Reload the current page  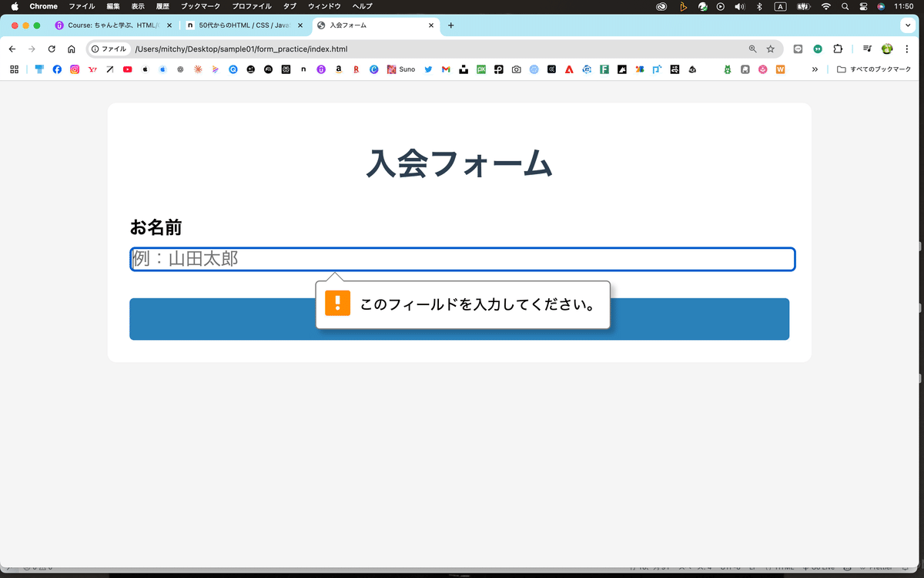(x=52, y=49)
